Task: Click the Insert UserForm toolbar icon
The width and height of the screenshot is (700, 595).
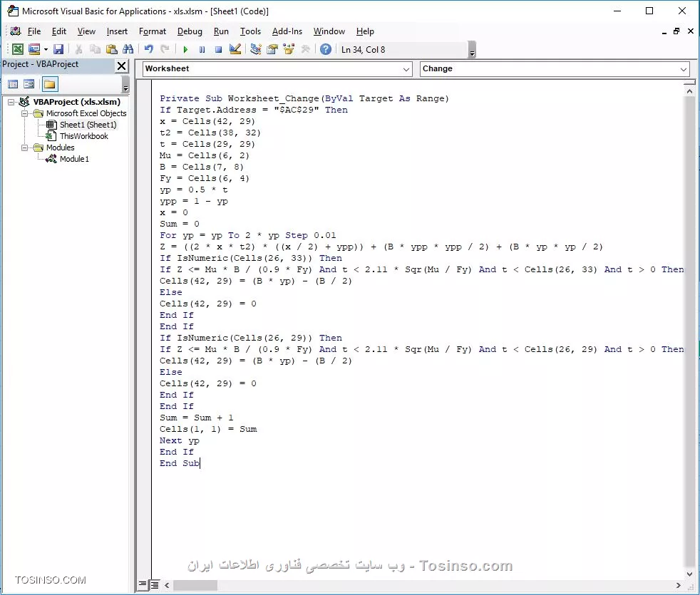Action: tap(34, 49)
